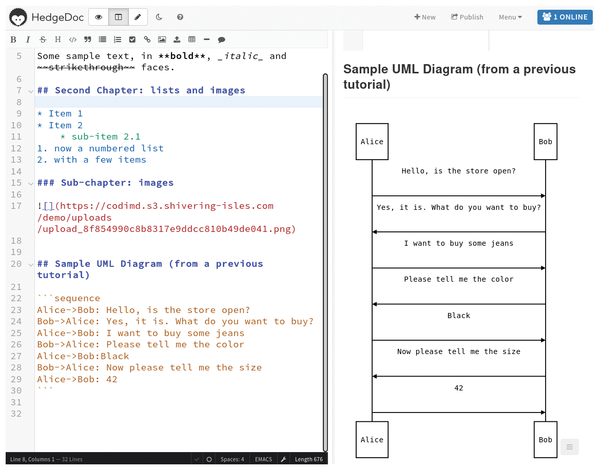This screenshot has width=600, height=470.
Task: Click the image URL text on line 17
Action: coord(166,217)
